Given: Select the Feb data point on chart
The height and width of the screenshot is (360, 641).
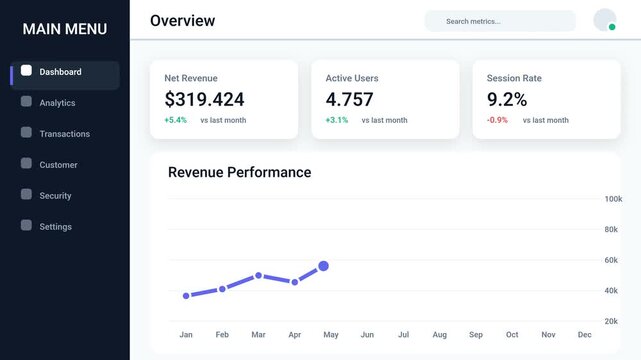Looking at the screenshot, I should (x=222, y=289).
